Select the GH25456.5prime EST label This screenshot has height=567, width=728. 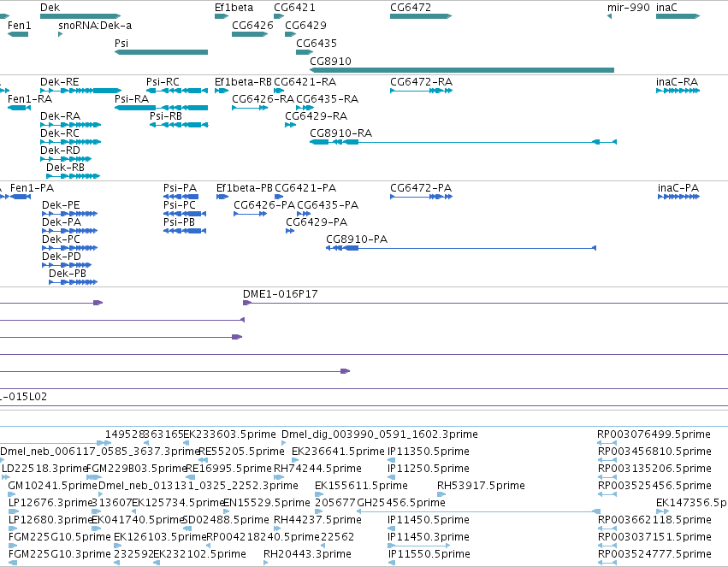pos(401,503)
